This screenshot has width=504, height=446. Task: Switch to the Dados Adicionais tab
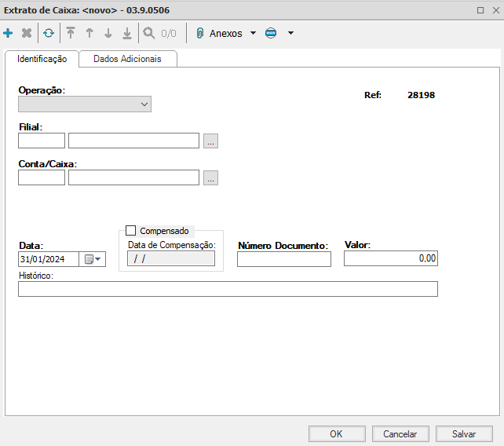[x=127, y=59]
